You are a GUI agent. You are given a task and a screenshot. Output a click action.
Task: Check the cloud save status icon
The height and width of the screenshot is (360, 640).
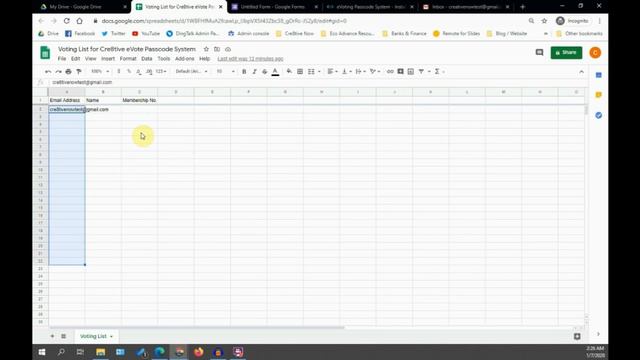point(228,49)
